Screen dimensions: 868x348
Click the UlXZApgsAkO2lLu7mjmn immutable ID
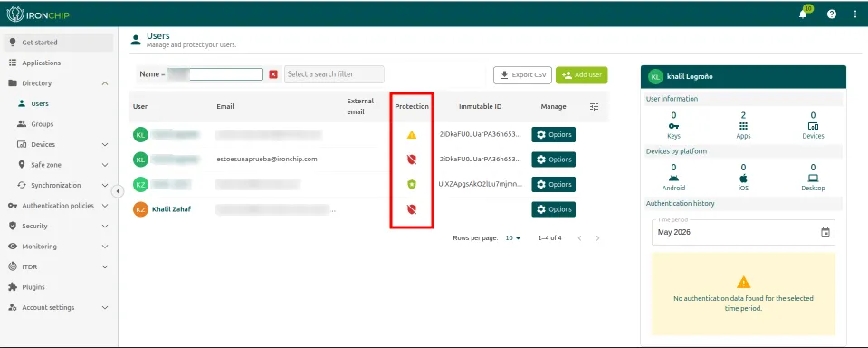pos(480,184)
